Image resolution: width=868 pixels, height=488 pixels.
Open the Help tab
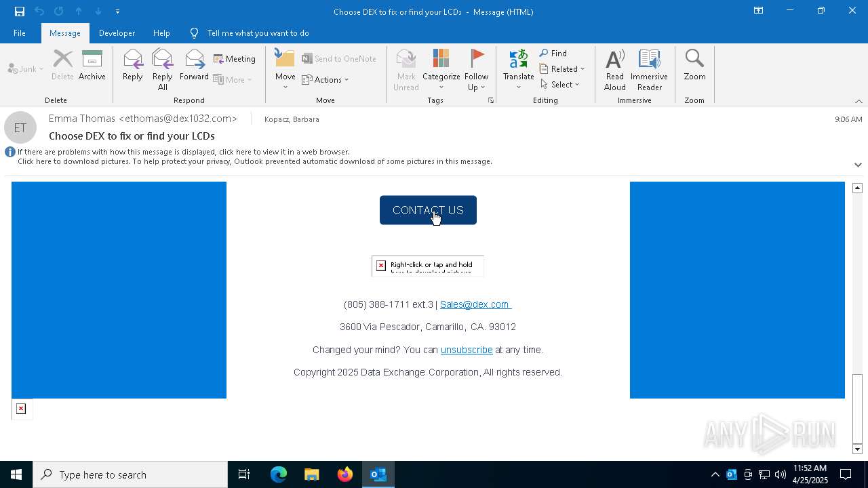(x=161, y=33)
